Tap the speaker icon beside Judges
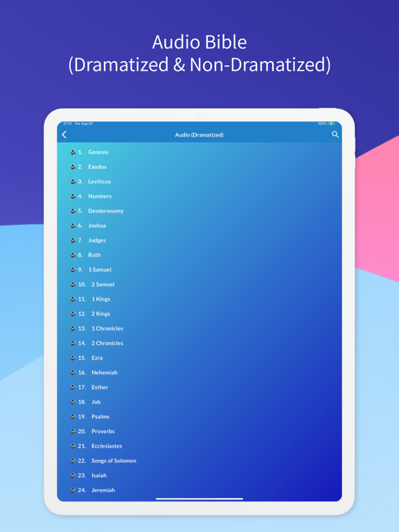 point(73,240)
